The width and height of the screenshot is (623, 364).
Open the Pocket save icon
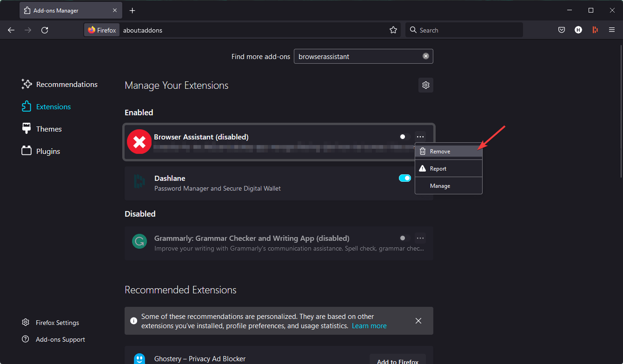pyautogui.click(x=562, y=30)
